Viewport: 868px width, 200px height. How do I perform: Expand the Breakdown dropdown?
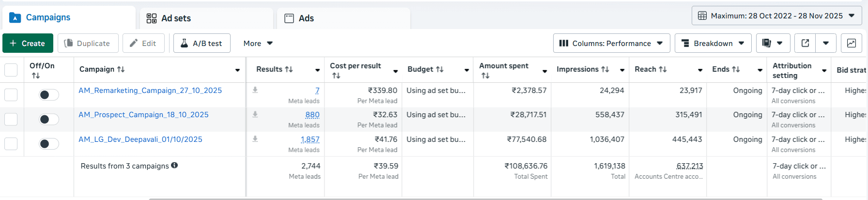pos(713,43)
